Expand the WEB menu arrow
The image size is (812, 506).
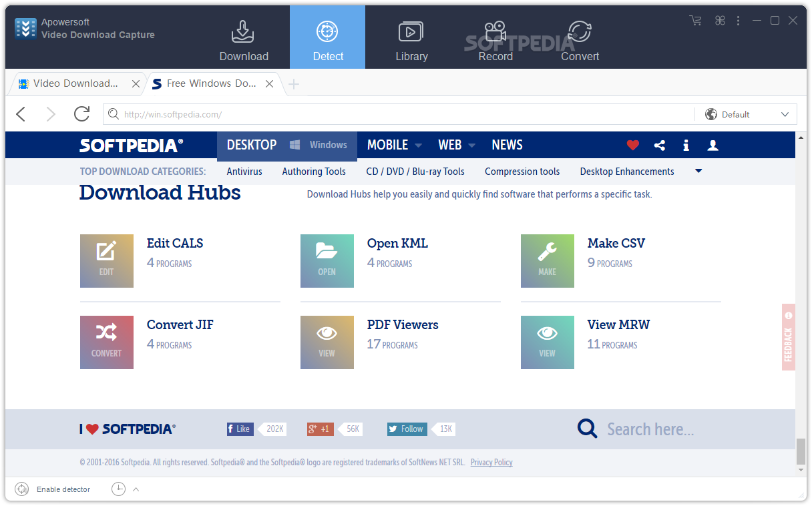click(471, 146)
